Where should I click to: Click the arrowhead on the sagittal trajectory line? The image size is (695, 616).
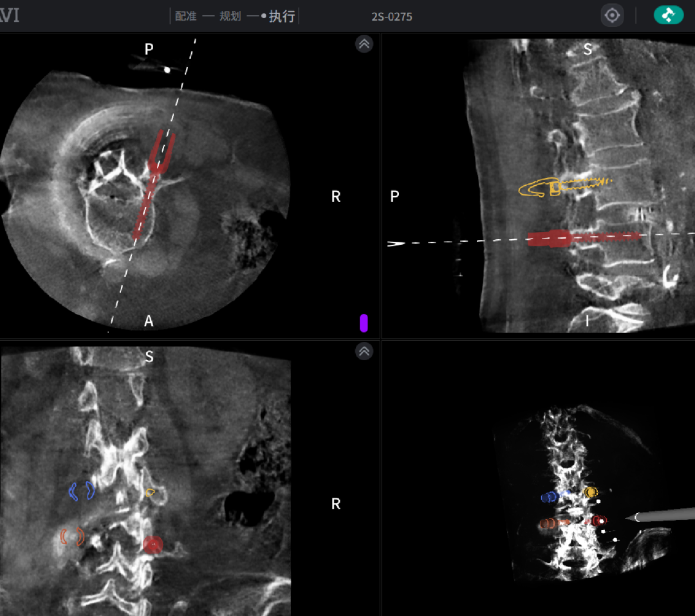tap(396, 243)
